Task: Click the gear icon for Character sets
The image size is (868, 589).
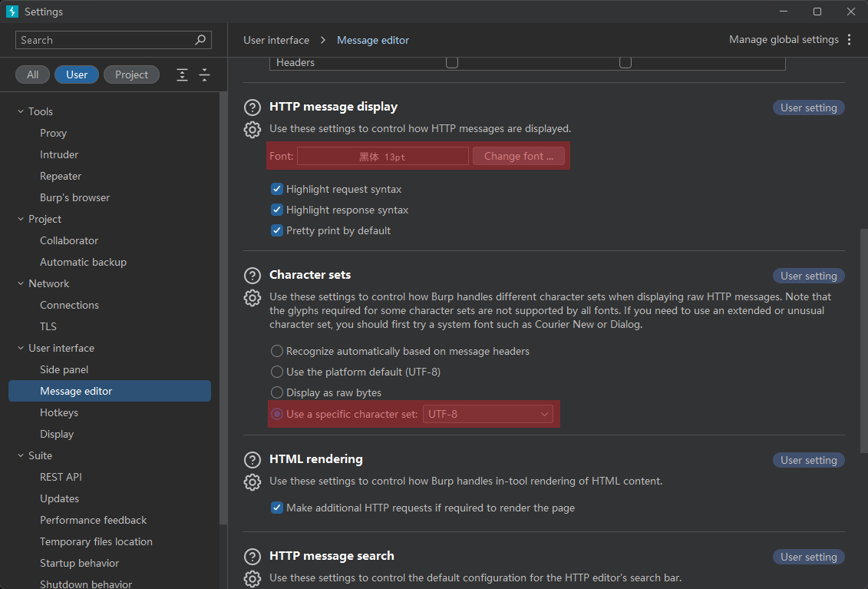Action: coord(252,297)
